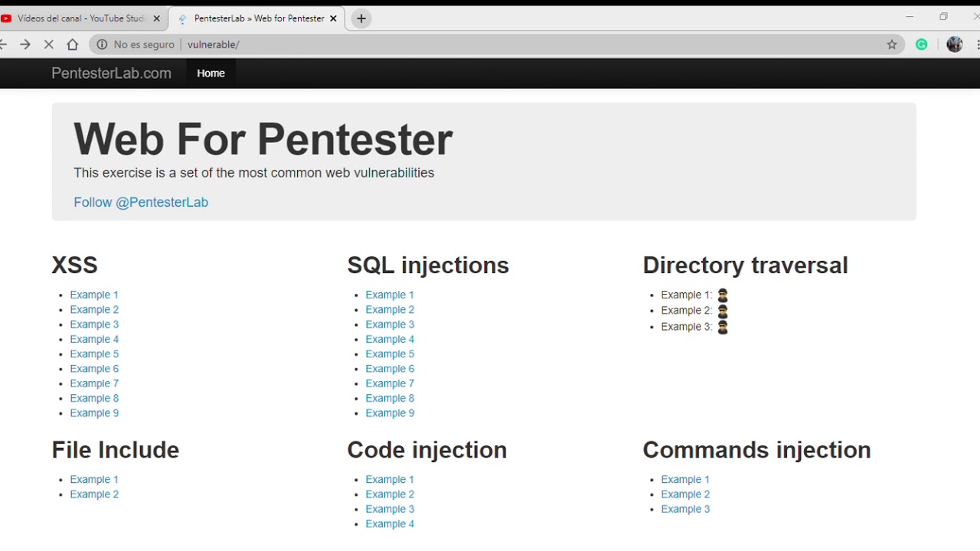Go to browser home page icon
The width and height of the screenshot is (980, 551).
[x=73, y=44]
